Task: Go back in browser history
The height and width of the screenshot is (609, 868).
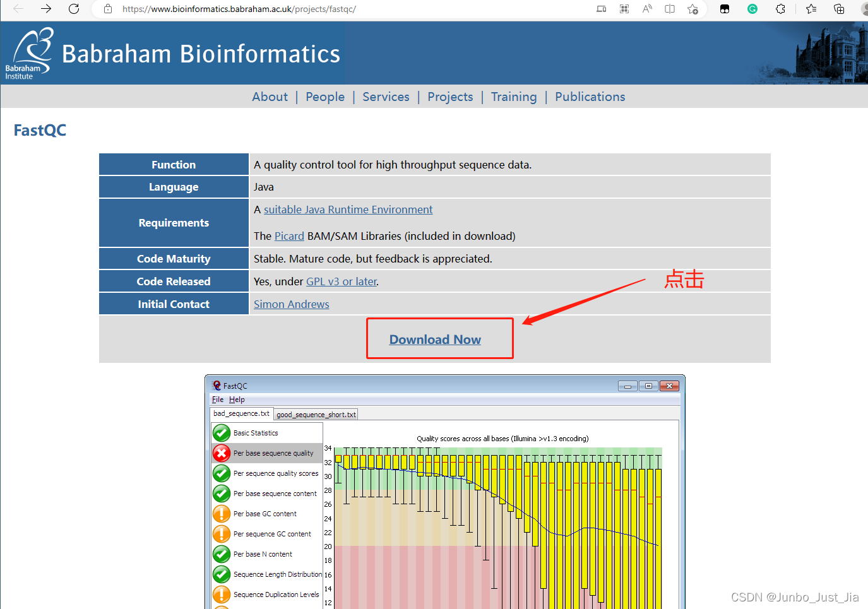Action: (18, 9)
